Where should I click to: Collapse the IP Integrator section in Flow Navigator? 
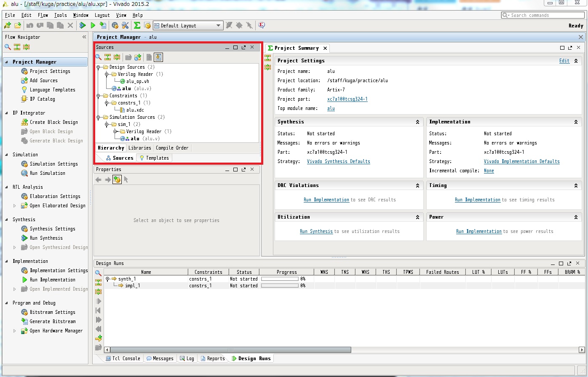tap(7, 113)
